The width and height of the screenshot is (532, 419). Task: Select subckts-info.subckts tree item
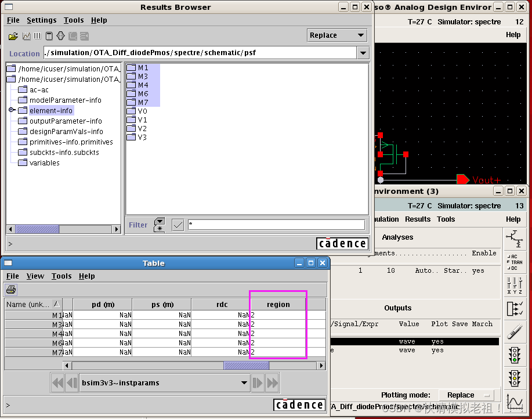tap(59, 152)
